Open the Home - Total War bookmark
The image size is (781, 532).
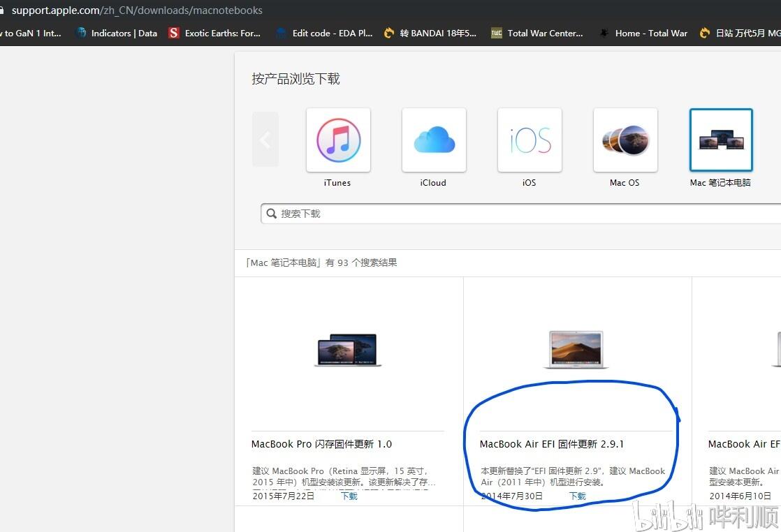[x=643, y=34]
